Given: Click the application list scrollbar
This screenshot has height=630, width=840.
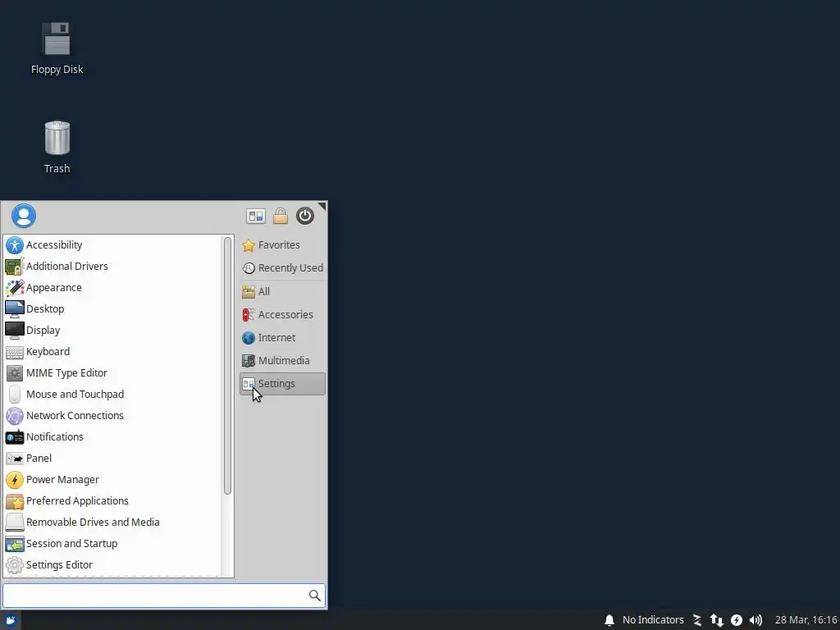Looking at the screenshot, I should coord(228,365).
